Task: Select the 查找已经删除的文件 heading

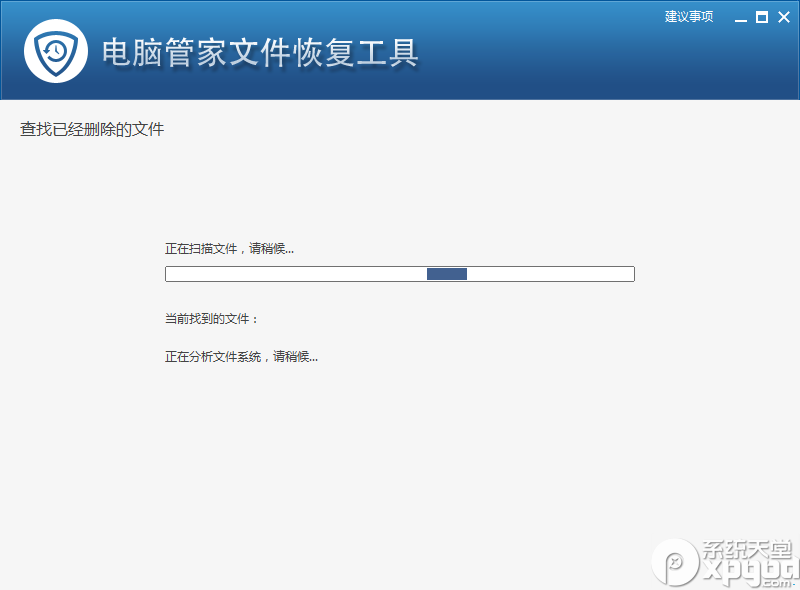Action: 91,129
